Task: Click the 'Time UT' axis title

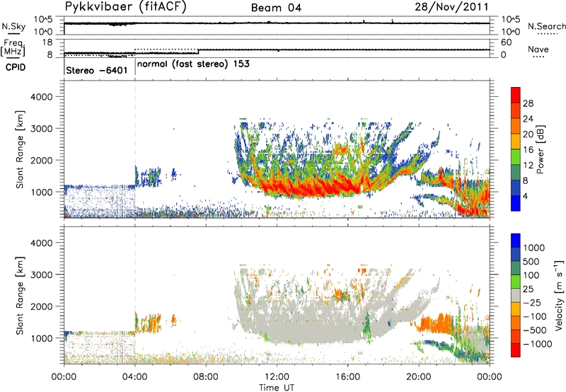Action: point(277,388)
